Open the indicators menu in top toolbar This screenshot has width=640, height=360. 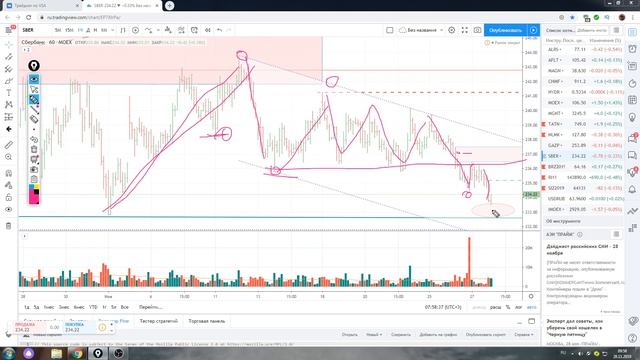149,30
